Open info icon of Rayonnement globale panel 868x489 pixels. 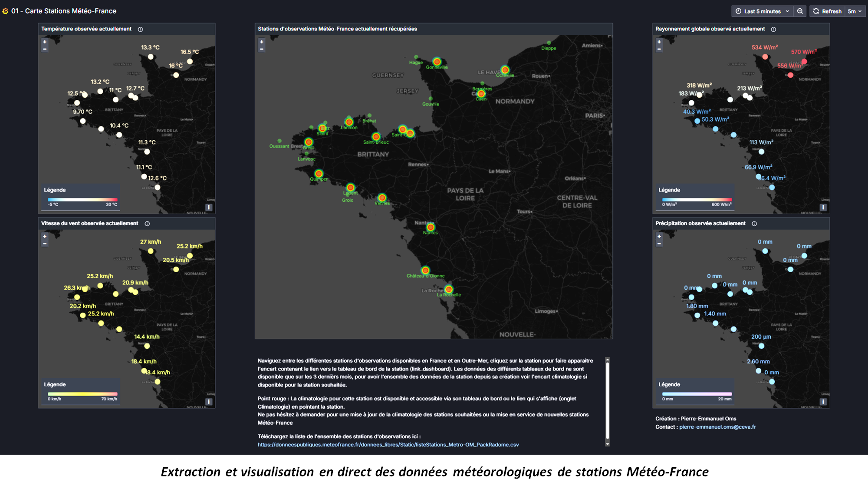773,30
